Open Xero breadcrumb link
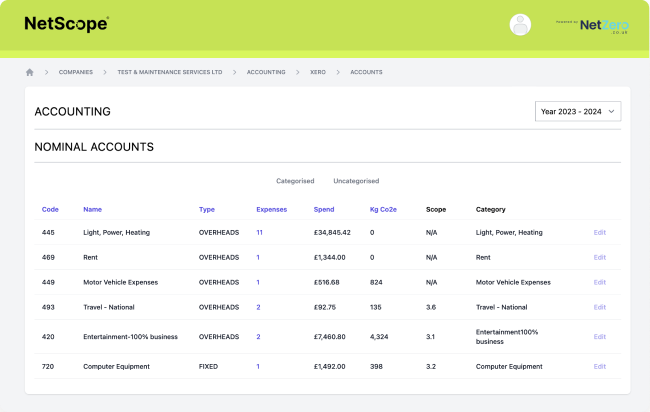 pyautogui.click(x=318, y=72)
